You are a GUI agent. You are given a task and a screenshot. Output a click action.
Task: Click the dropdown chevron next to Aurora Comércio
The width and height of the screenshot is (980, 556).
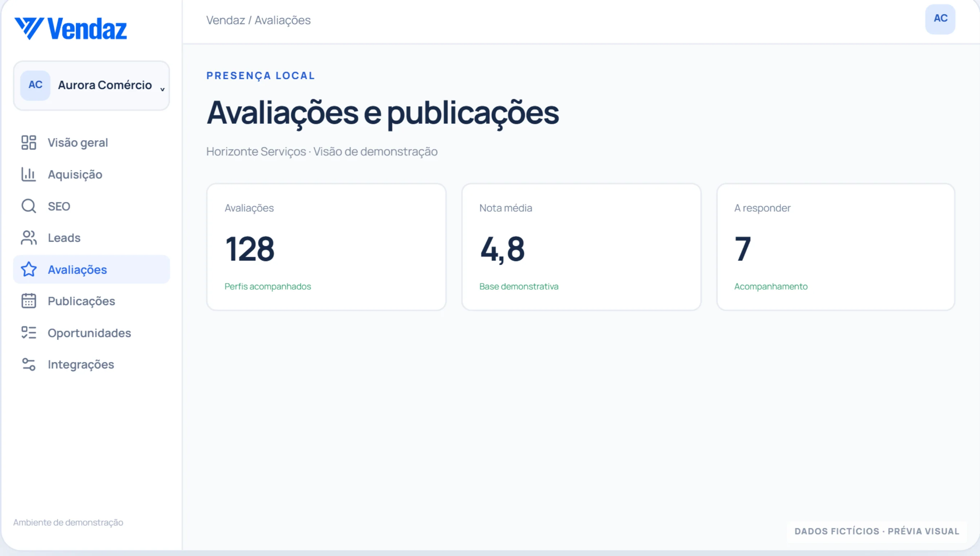coord(162,89)
